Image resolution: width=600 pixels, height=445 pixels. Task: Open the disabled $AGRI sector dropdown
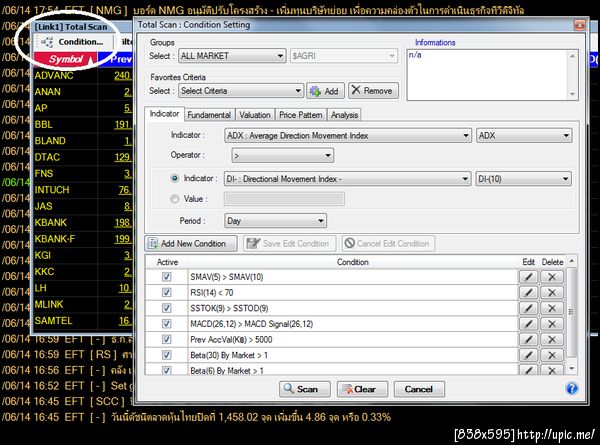[x=344, y=56]
